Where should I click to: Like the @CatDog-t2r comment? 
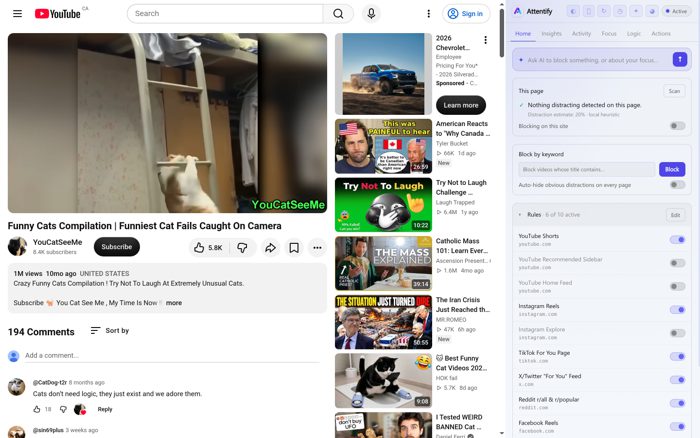[37, 409]
